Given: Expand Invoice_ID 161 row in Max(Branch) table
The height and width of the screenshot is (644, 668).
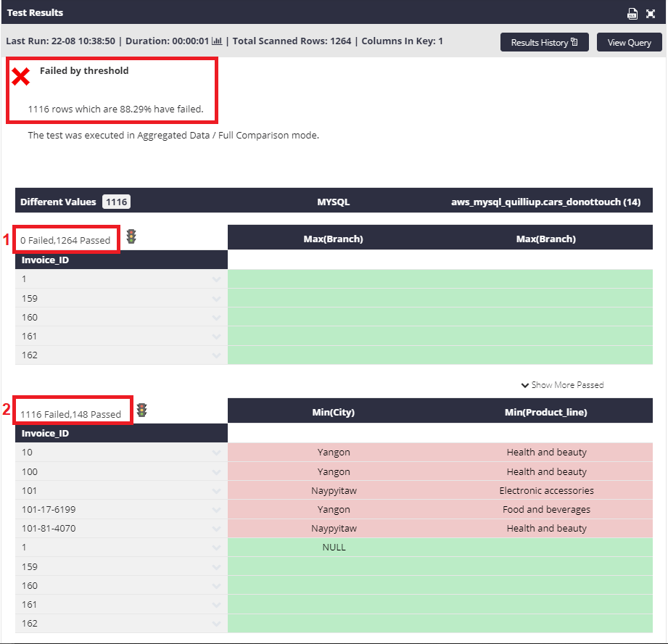Looking at the screenshot, I should pos(216,337).
